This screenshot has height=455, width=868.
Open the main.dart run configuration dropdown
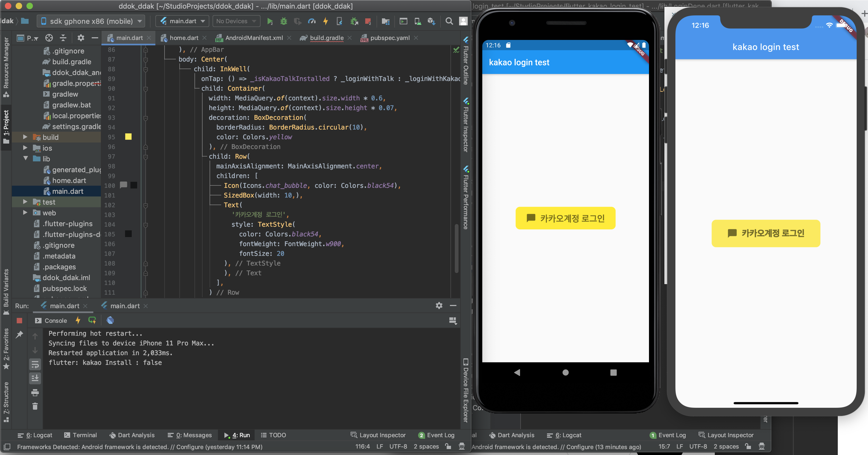(x=182, y=21)
